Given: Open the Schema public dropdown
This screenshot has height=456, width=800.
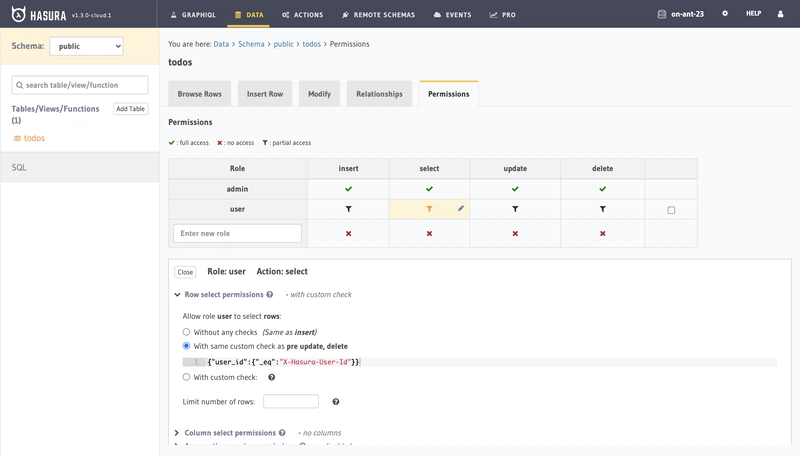Looking at the screenshot, I should [86, 46].
